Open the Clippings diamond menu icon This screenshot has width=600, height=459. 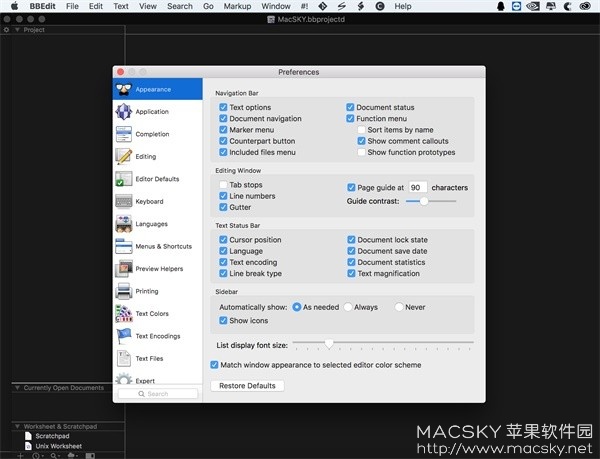[x=323, y=6]
